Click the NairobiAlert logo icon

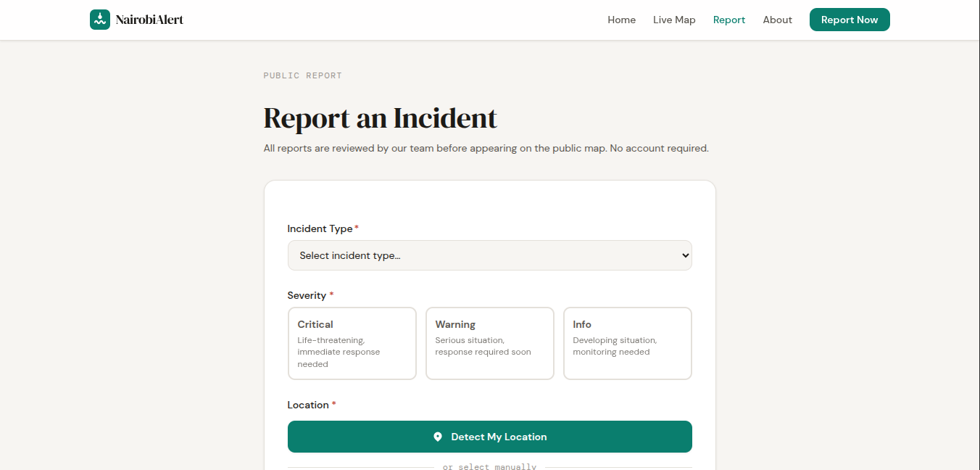100,20
